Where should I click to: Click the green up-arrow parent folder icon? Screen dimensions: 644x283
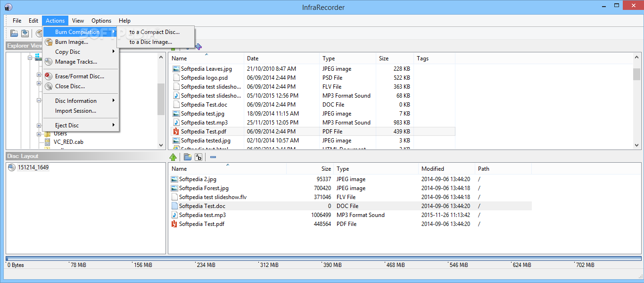pos(173,157)
